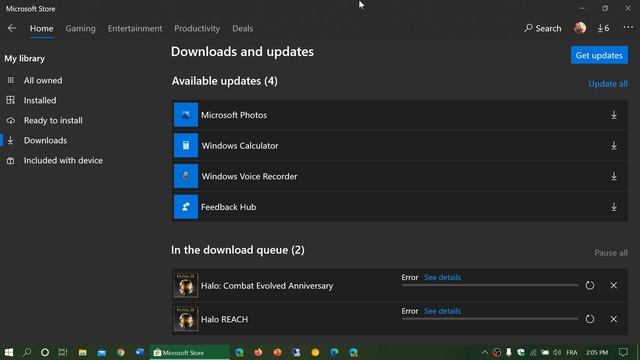Switch to the Gaming tab
The height and width of the screenshot is (360, 640).
(x=80, y=28)
